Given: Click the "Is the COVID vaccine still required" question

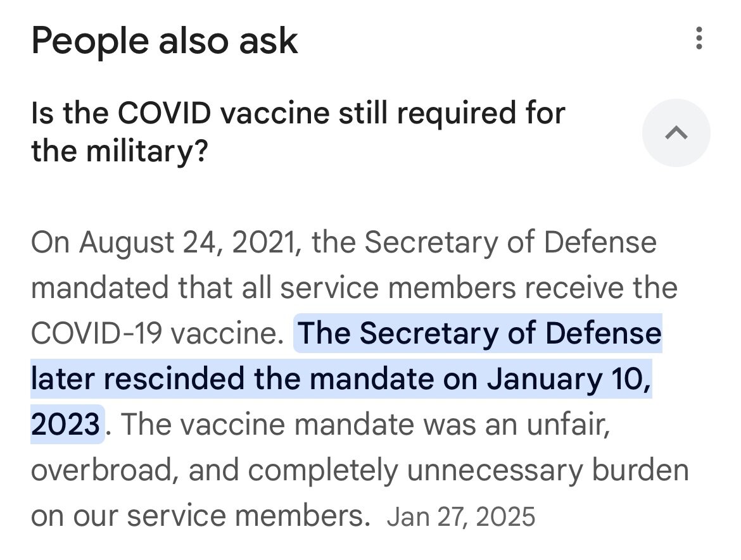Looking at the screenshot, I should (x=298, y=115).
